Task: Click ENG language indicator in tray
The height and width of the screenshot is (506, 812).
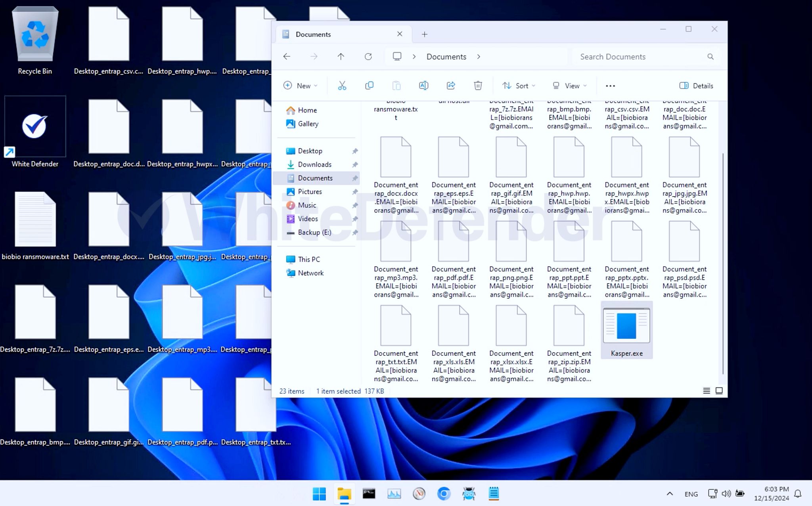Action: point(691,494)
